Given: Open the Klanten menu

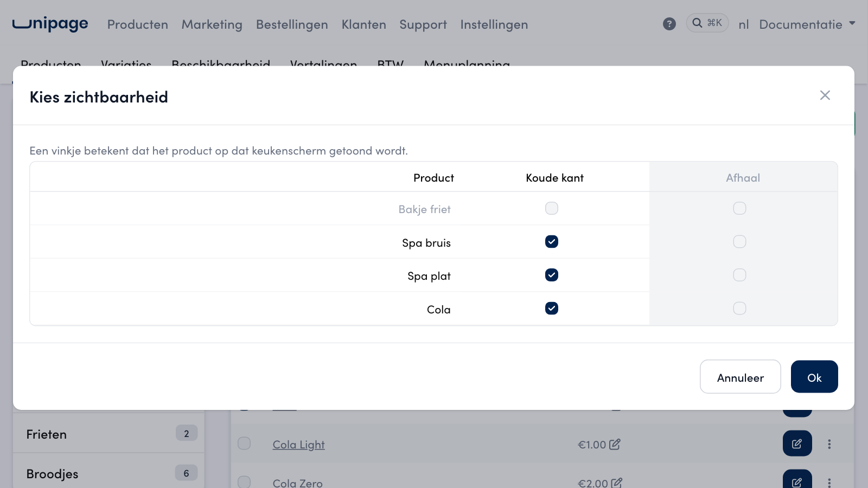Looking at the screenshot, I should (x=364, y=24).
